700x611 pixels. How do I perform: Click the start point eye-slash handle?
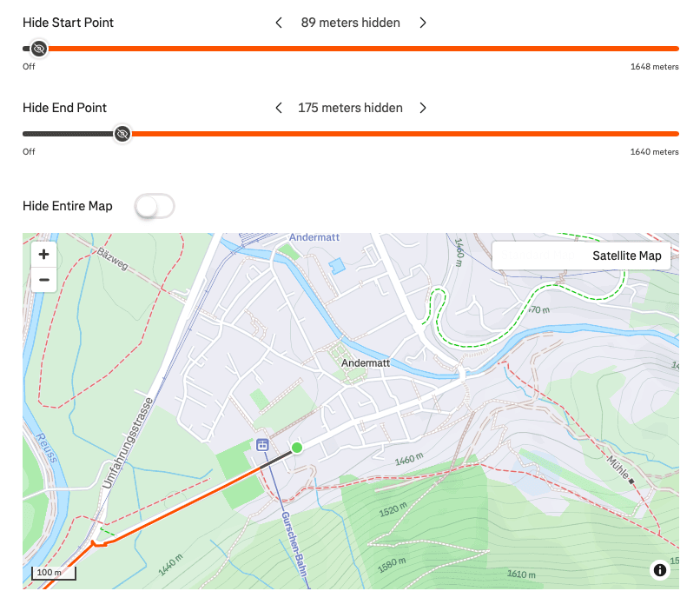click(38, 49)
